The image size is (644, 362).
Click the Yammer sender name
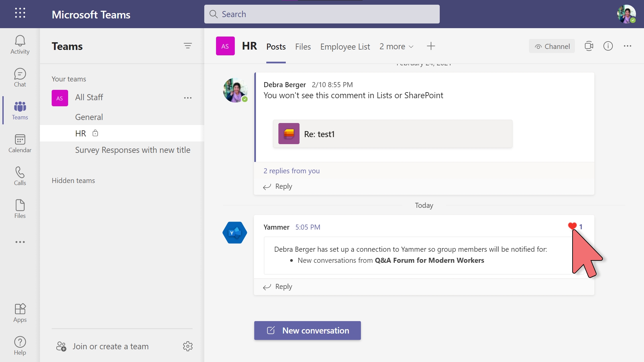click(276, 227)
